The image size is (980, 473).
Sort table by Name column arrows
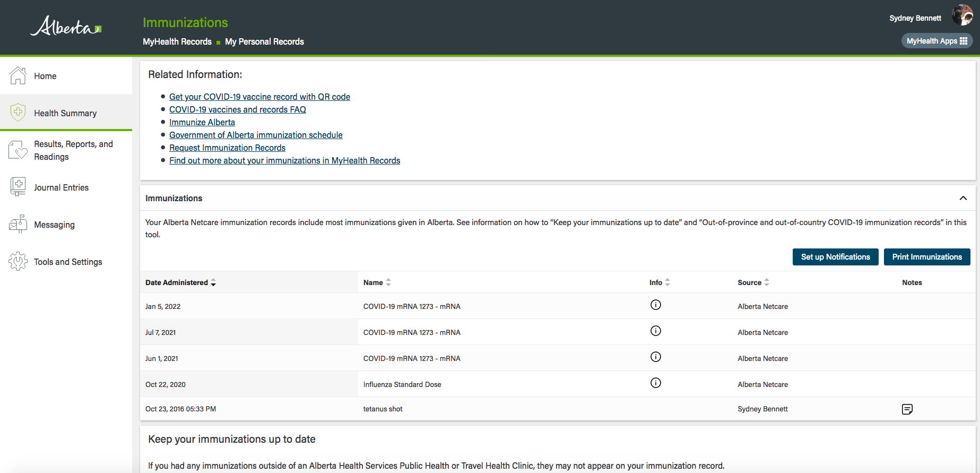point(388,282)
